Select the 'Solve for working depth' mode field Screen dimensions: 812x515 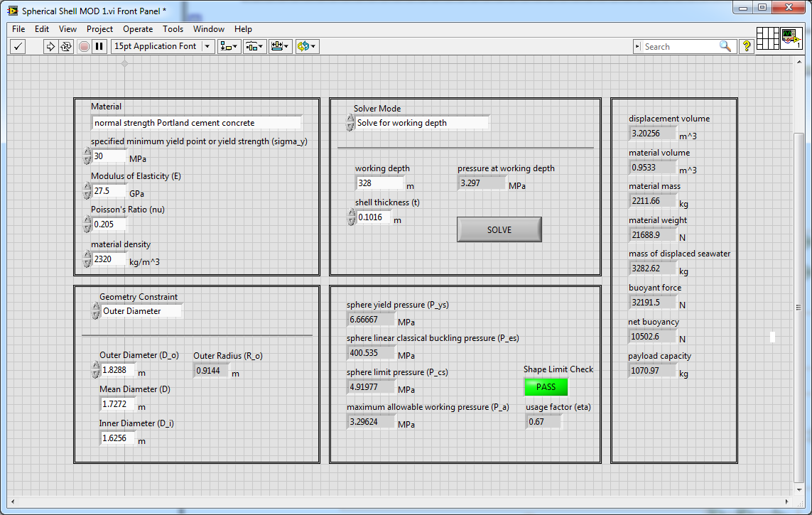[421, 123]
